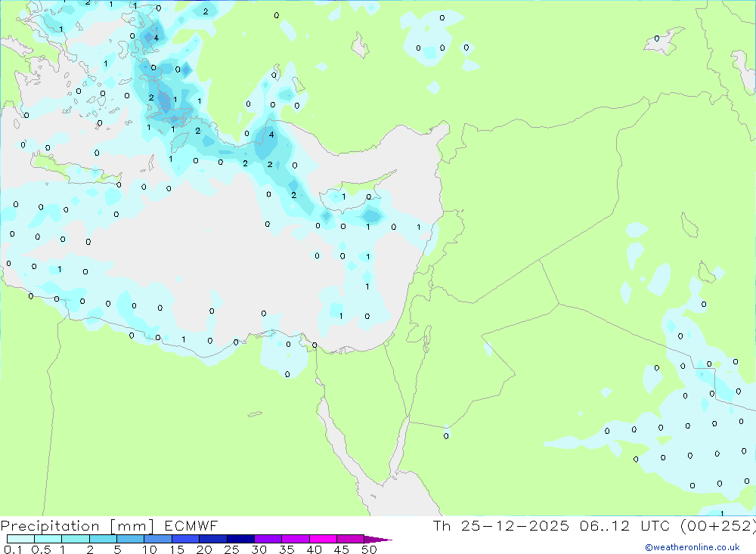Click the "0.5" legend label
Viewport: 756px width, 554px height.
pos(41,549)
